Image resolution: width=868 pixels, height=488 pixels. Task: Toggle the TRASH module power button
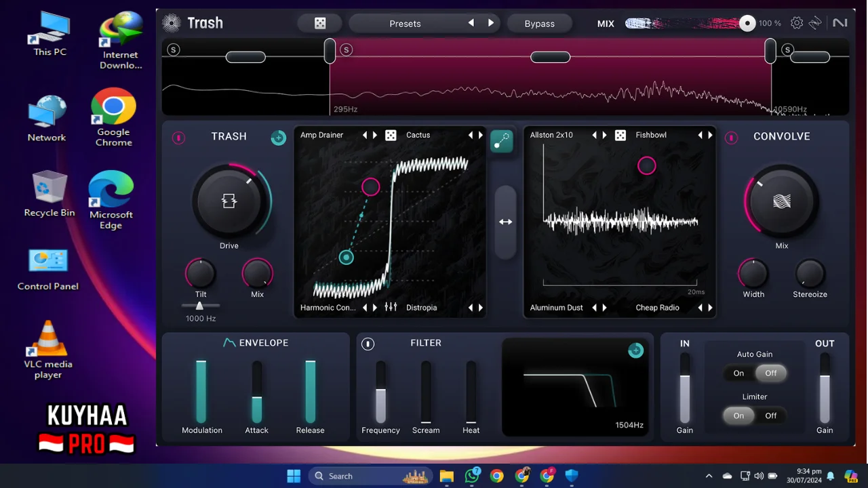click(x=178, y=138)
